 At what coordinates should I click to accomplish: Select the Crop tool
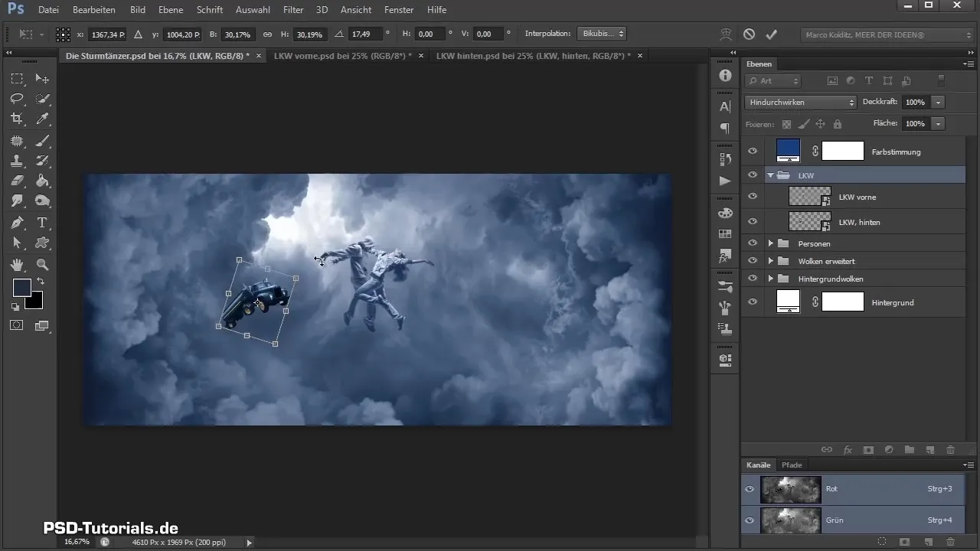tap(17, 119)
